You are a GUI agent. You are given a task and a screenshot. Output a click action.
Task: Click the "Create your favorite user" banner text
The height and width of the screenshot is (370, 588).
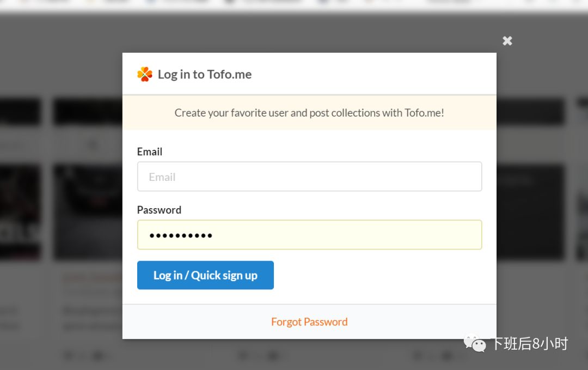pos(309,113)
